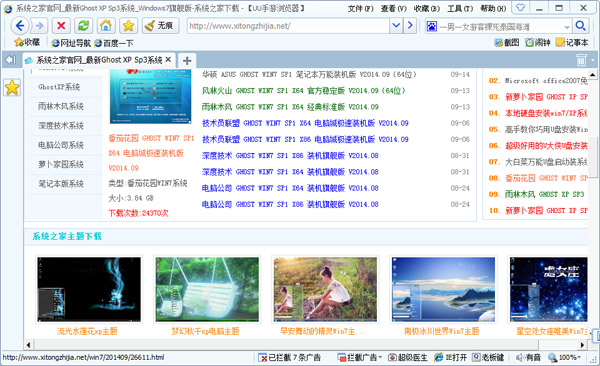Open 雨林木风 GHOST WIN7 经典标准版 link
The image size is (600, 366).
(x=290, y=107)
